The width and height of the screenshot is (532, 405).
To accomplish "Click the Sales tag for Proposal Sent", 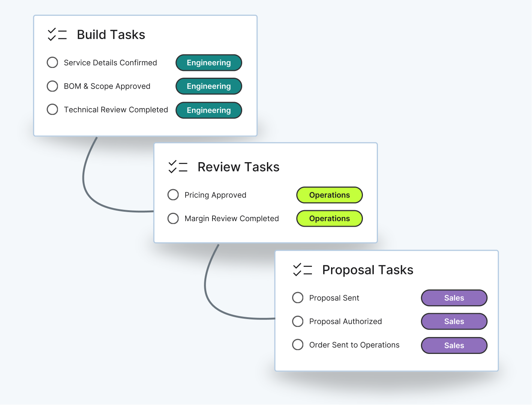I will click(x=454, y=298).
